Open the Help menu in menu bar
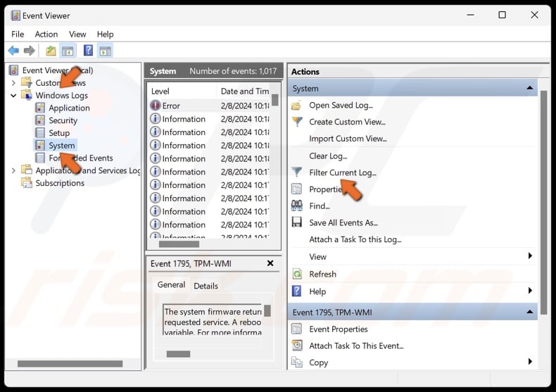Viewport: 556px width, 392px height. coord(106,34)
